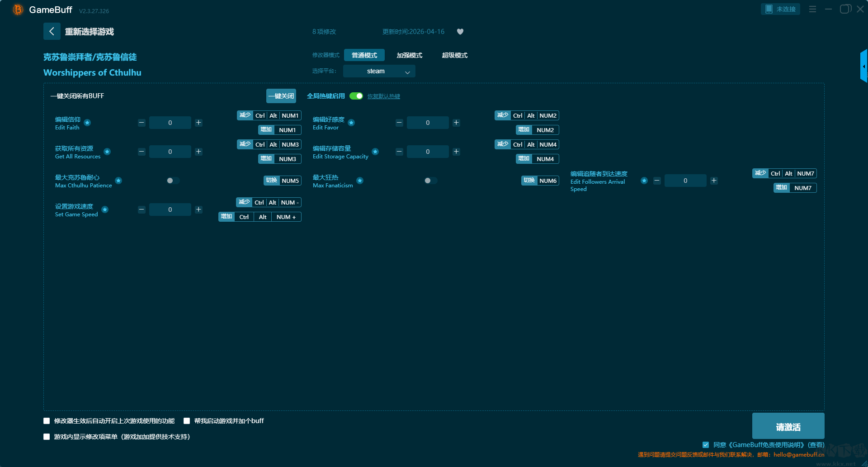The height and width of the screenshot is (467, 868).
Task: Decrease Edit Favor value with minus
Action: [399, 123]
